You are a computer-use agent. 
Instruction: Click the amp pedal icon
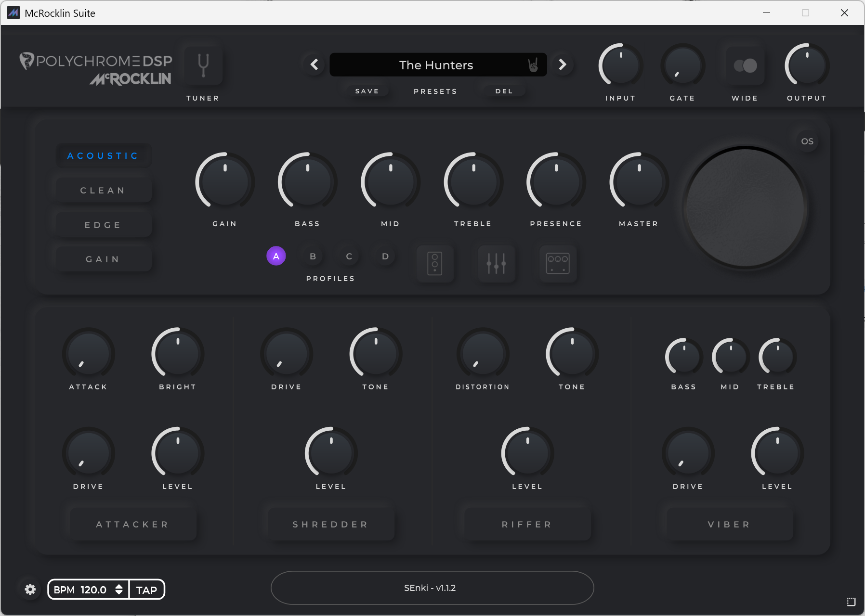pyautogui.click(x=557, y=264)
